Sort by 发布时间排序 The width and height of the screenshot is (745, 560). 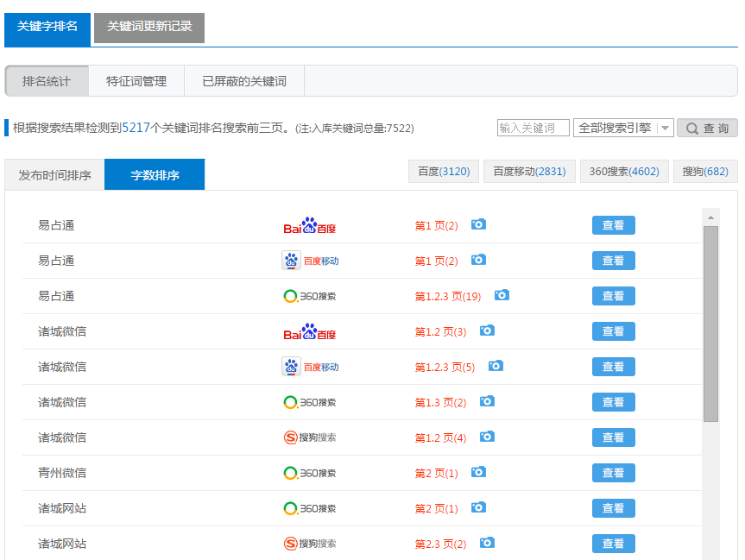54,175
